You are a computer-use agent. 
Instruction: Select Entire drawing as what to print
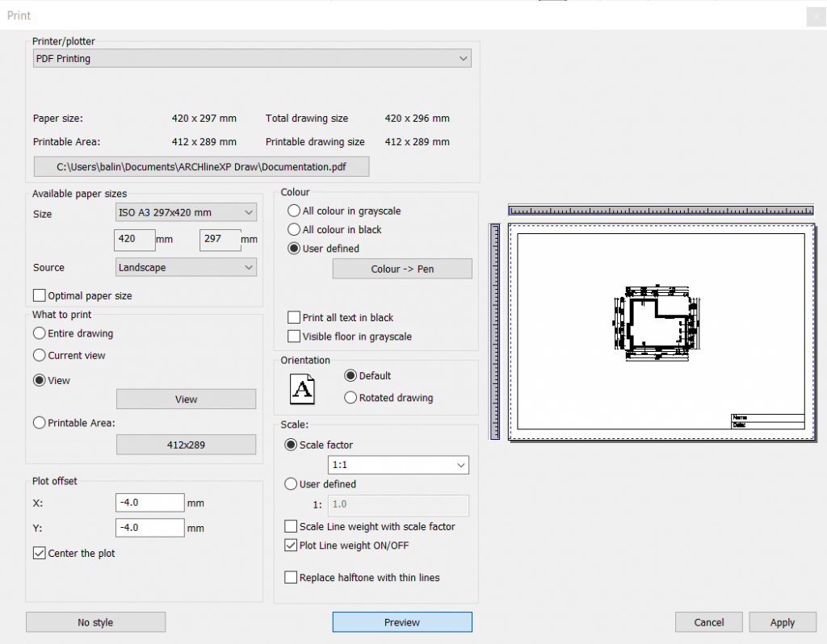point(39,333)
